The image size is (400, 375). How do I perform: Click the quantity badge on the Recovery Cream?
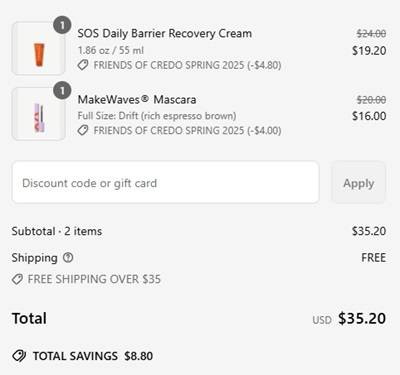pyautogui.click(x=62, y=25)
